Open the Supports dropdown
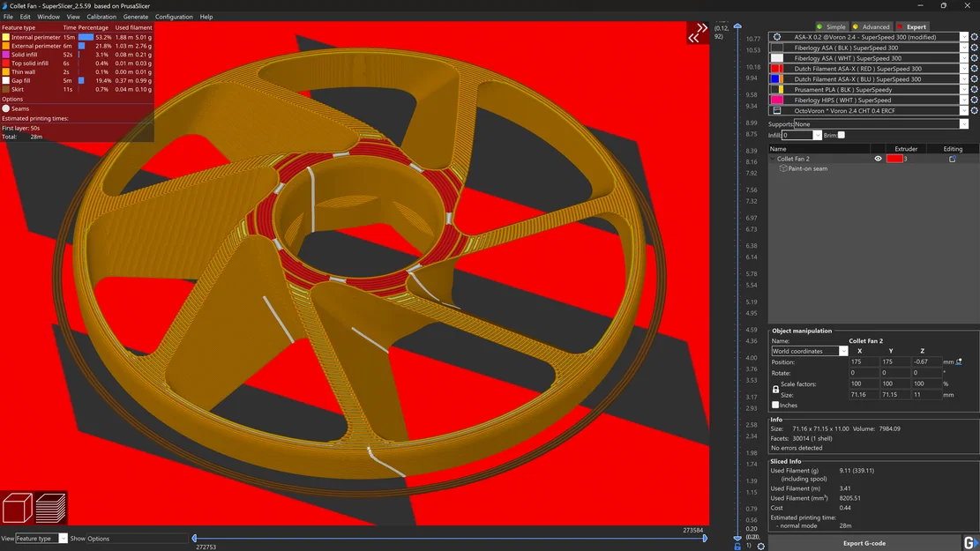Screen dimensions: 980x551 click(x=964, y=123)
